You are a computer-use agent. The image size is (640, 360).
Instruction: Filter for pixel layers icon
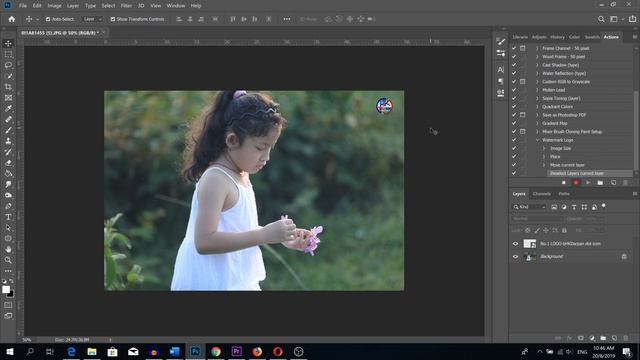point(554,207)
